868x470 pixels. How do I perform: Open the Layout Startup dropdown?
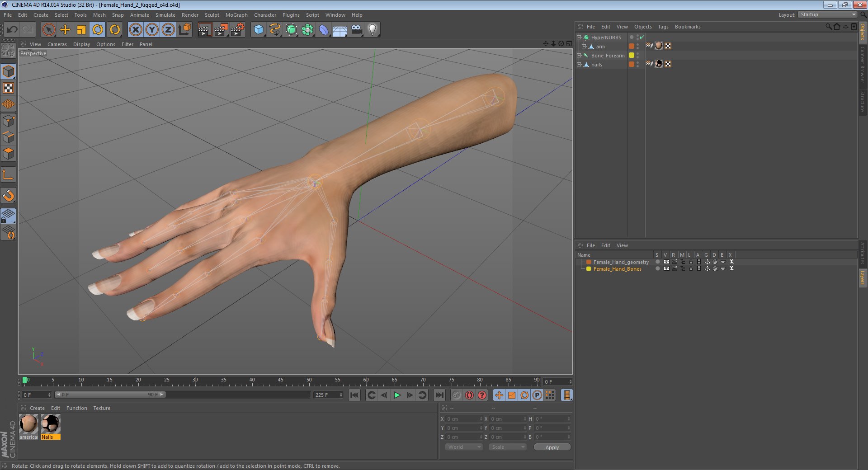pyautogui.click(x=827, y=15)
